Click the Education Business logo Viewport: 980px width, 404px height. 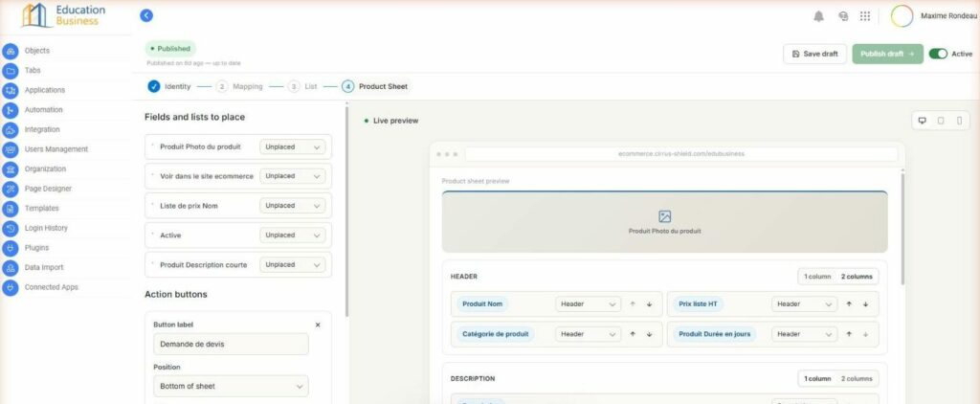pos(64,15)
